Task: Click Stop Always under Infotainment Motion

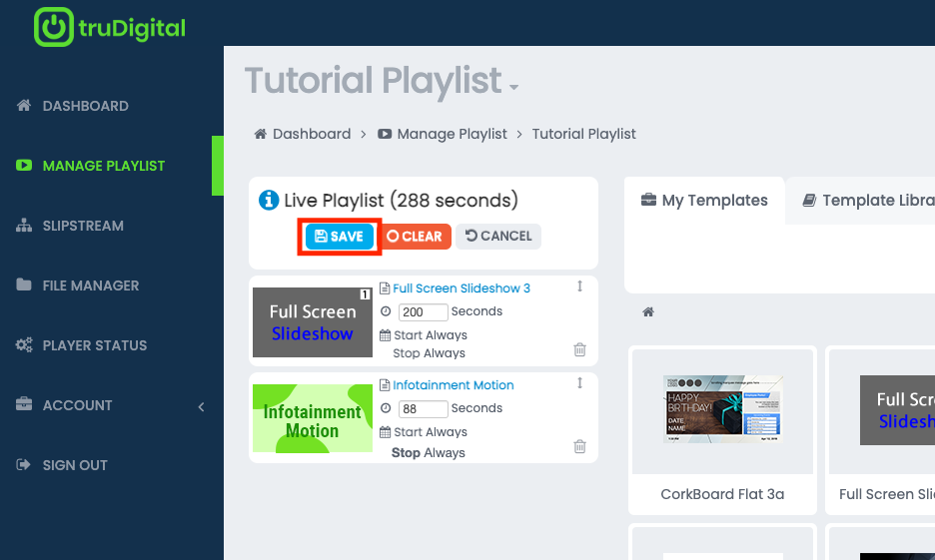Action: pos(429,453)
